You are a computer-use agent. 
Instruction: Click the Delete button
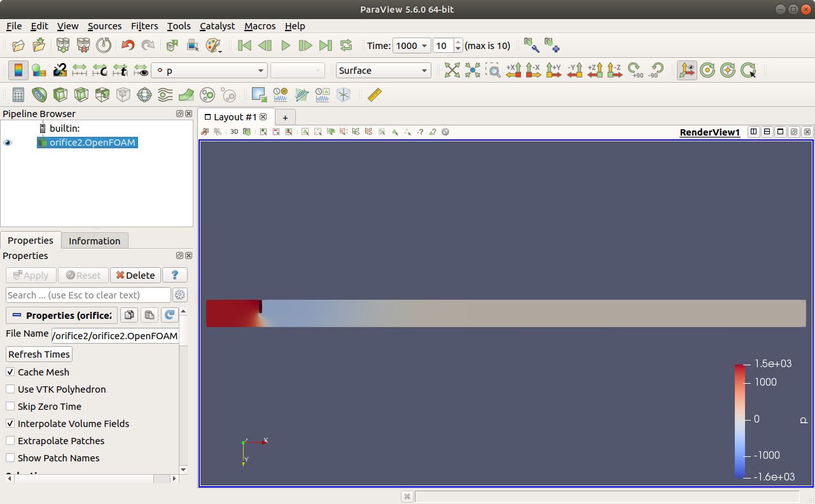pos(136,275)
